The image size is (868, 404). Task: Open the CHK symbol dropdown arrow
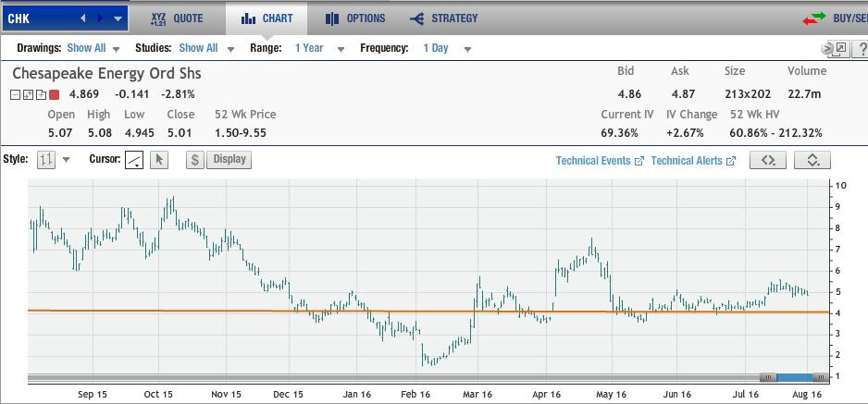click(x=118, y=18)
